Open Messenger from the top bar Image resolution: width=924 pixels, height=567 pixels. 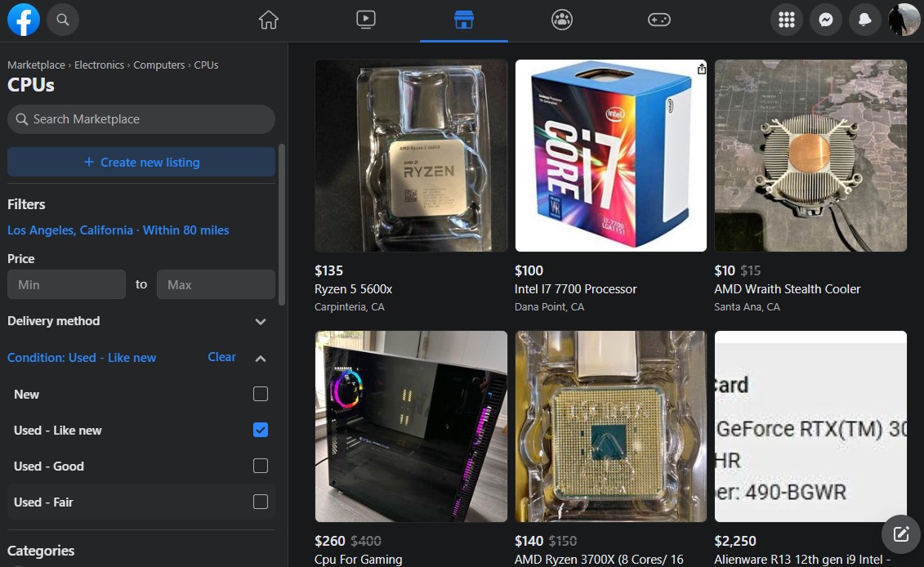pos(825,20)
